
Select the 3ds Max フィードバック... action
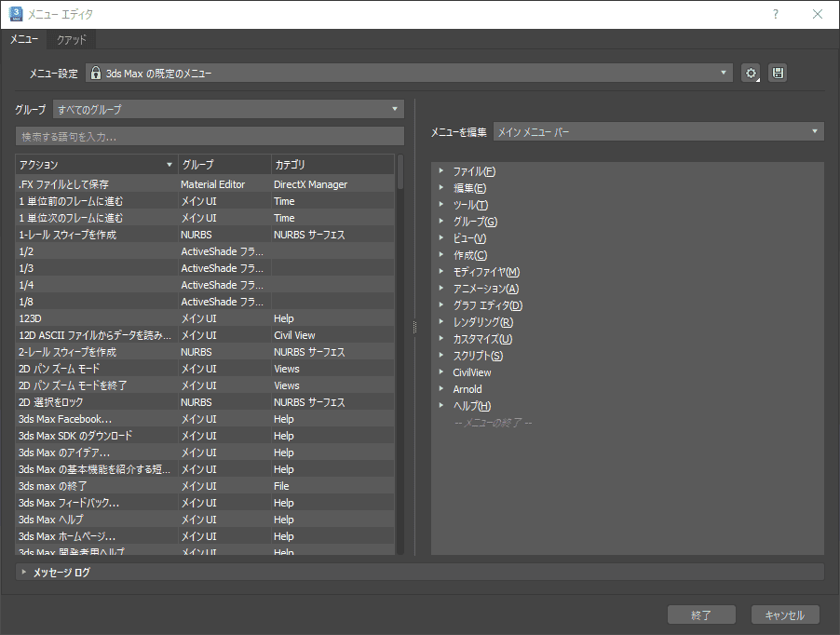(x=205, y=503)
